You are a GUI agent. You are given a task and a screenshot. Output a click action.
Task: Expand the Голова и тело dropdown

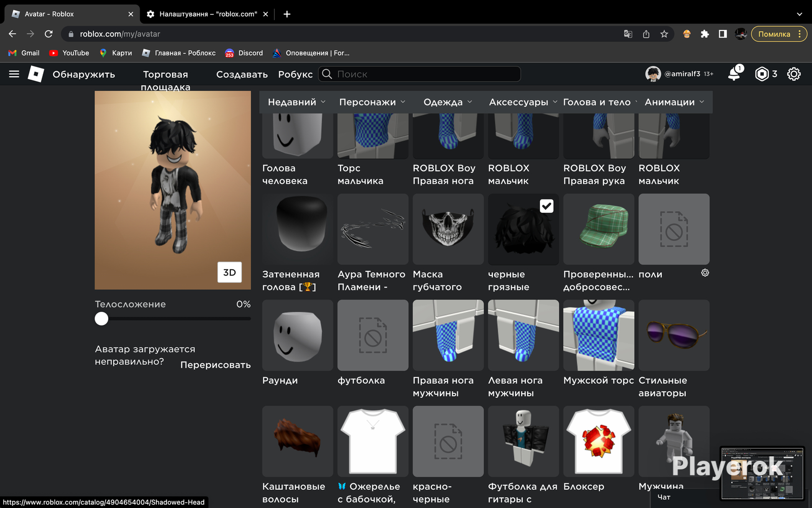[x=599, y=102]
